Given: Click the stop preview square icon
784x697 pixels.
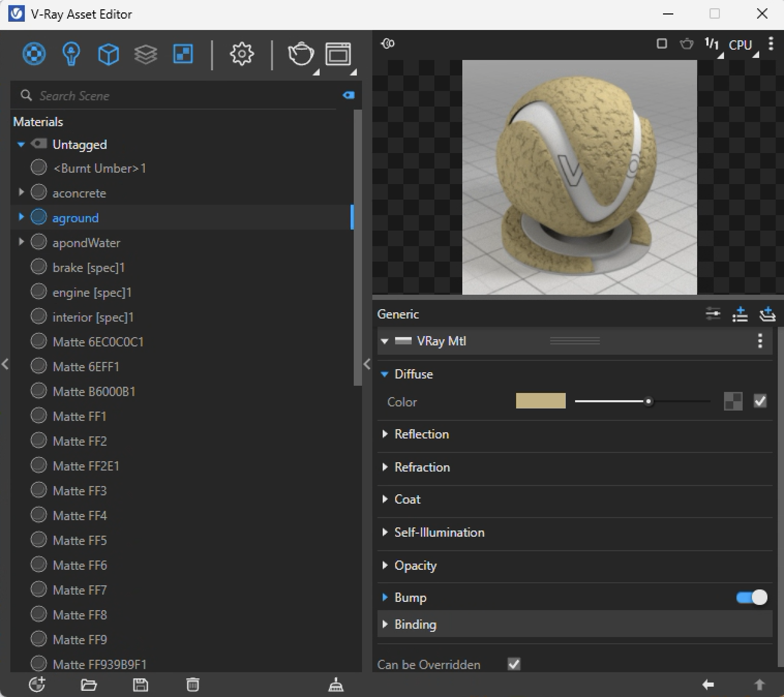Looking at the screenshot, I should pos(661,44).
